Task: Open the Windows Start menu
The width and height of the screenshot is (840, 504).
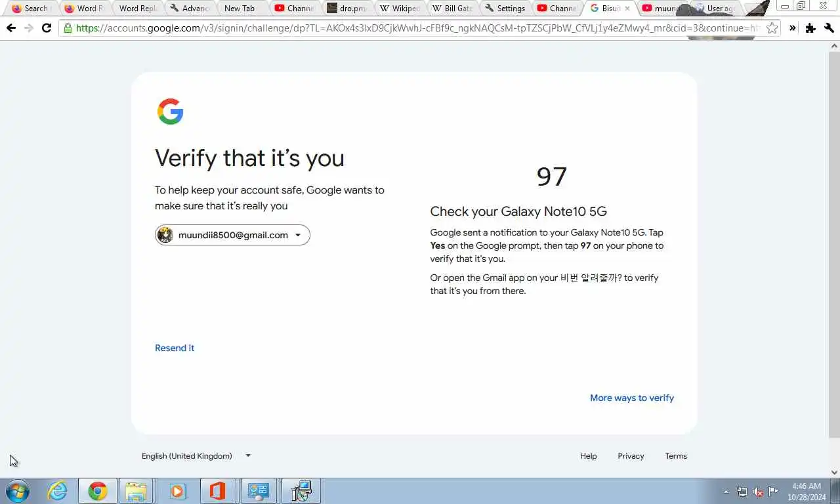Action: (x=18, y=491)
